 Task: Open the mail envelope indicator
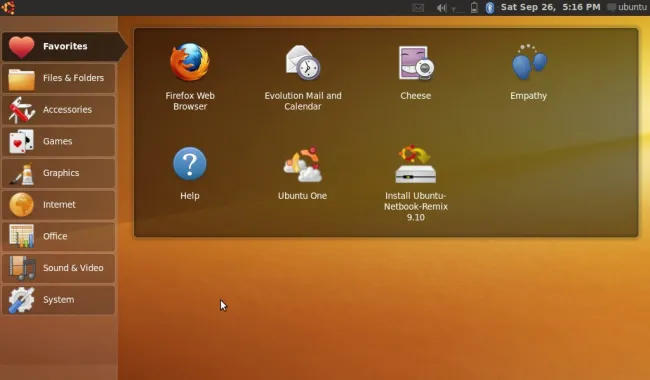[x=418, y=7]
